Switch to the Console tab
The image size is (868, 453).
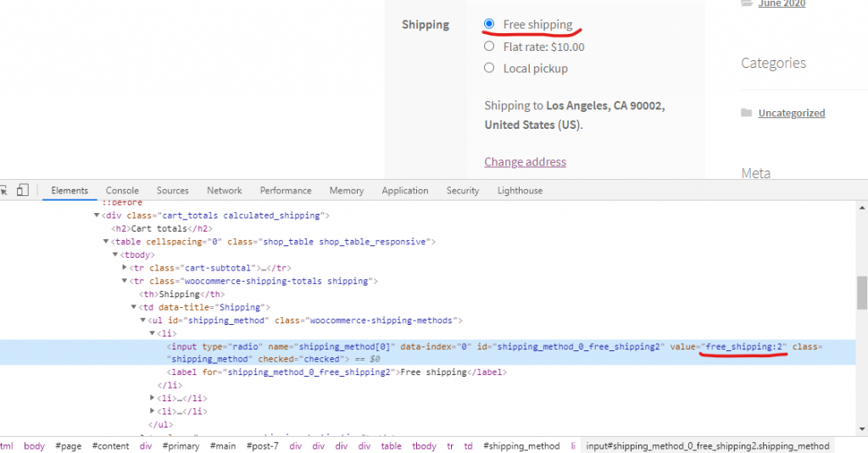(x=122, y=191)
